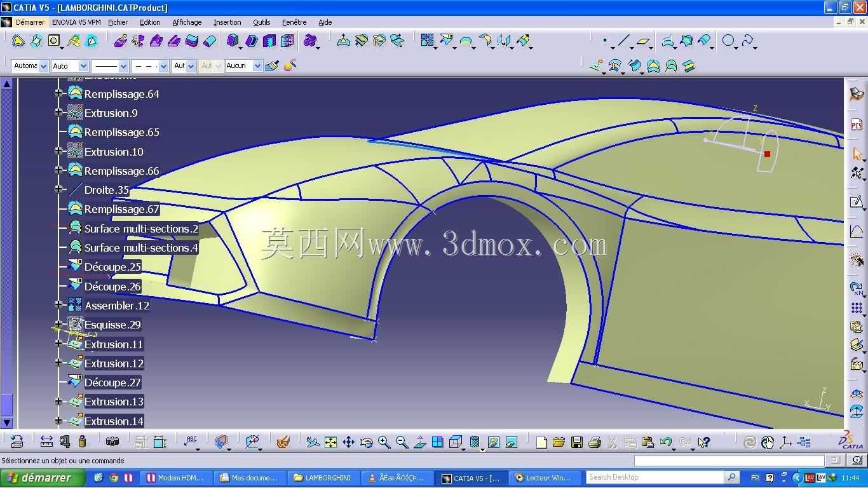The image size is (868, 488).
Task: Click the Hide/Show icon
Action: pos(493,442)
